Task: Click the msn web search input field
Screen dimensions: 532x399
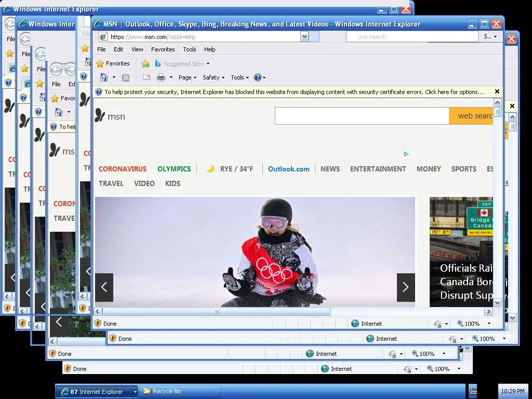Action: (362, 116)
